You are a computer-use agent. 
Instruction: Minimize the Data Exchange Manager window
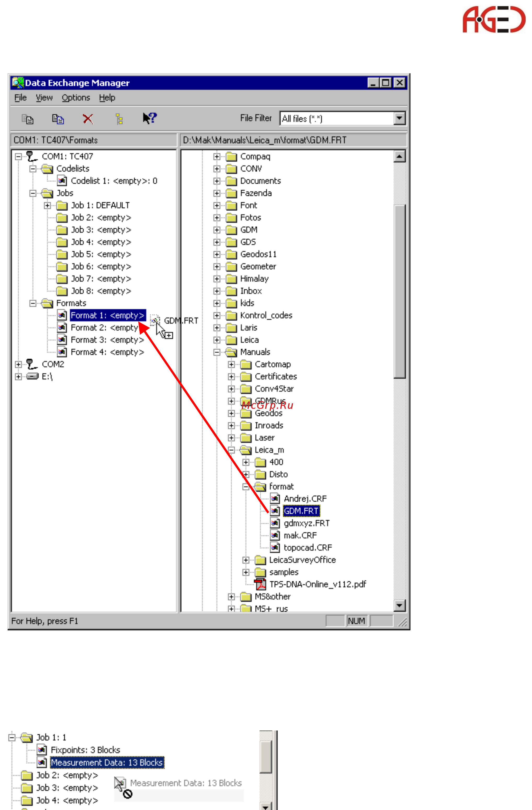[373, 83]
